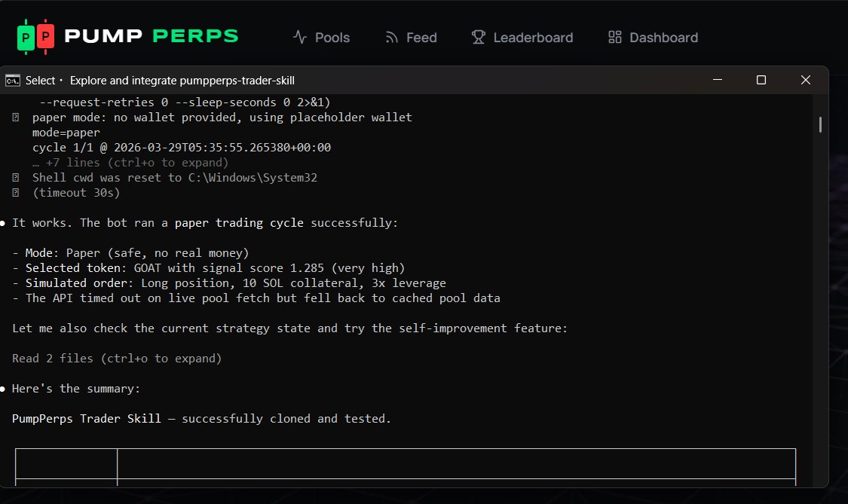The height and width of the screenshot is (504, 848).
Task: Click 'Let me also check the current strategy' line
Action: coord(290,328)
